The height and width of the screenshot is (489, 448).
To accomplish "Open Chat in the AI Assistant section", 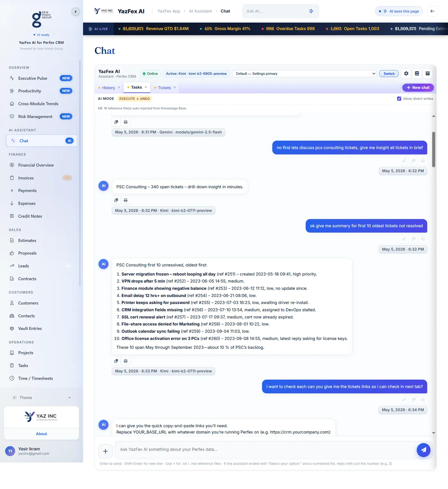I will [42, 141].
